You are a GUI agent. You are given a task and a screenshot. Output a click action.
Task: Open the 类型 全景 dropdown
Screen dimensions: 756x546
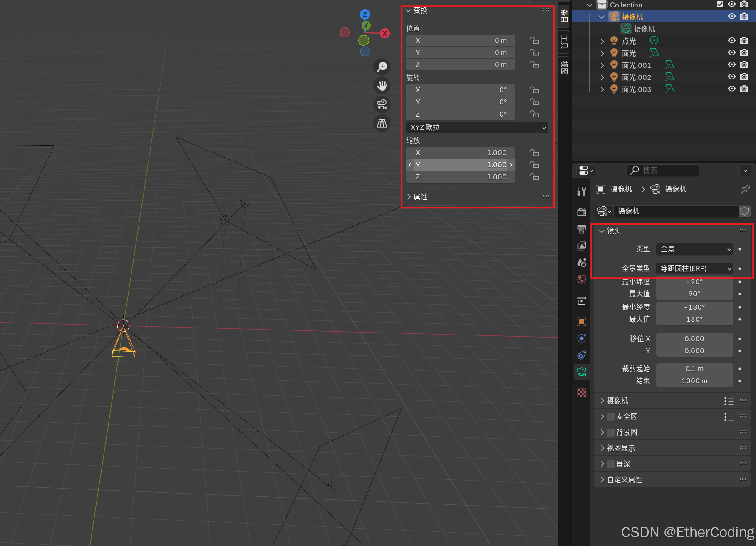[x=694, y=249]
